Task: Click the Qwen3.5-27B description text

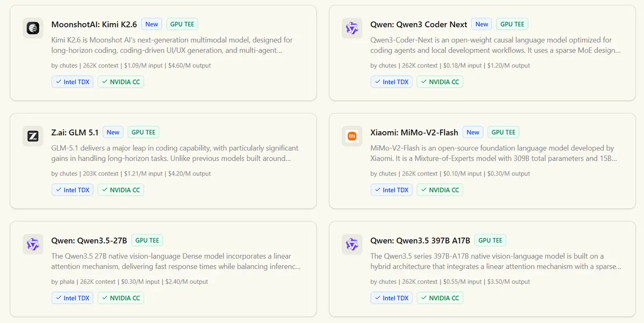Action: pos(175,261)
